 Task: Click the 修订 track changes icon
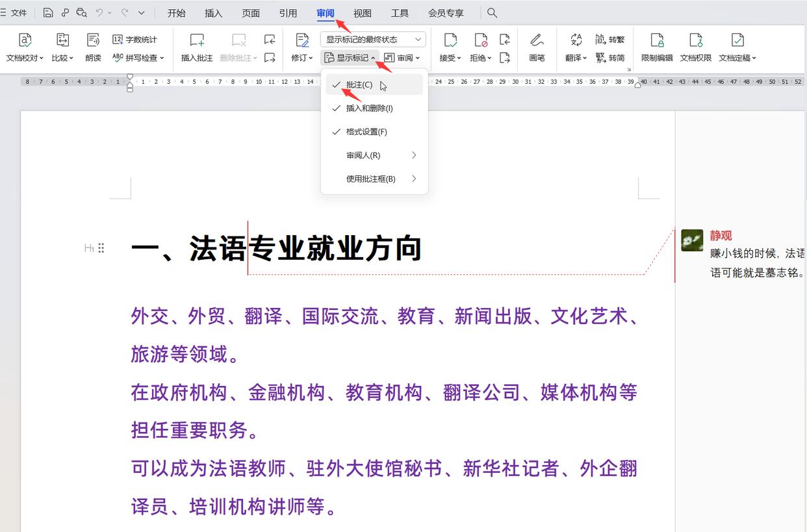point(302,40)
